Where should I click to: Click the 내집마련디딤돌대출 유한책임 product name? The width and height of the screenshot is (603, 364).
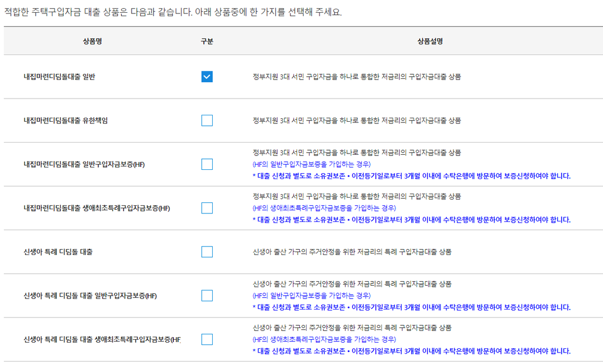66,121
